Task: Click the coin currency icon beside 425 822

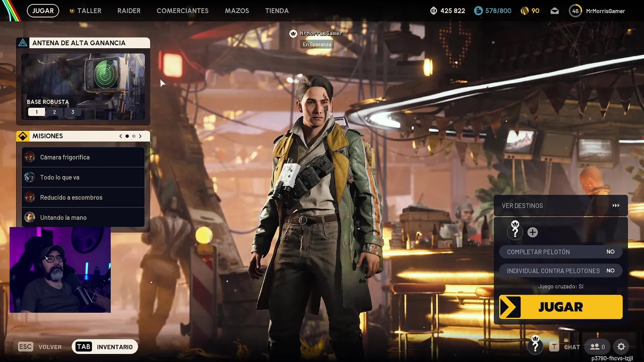Action: (434, 11)
